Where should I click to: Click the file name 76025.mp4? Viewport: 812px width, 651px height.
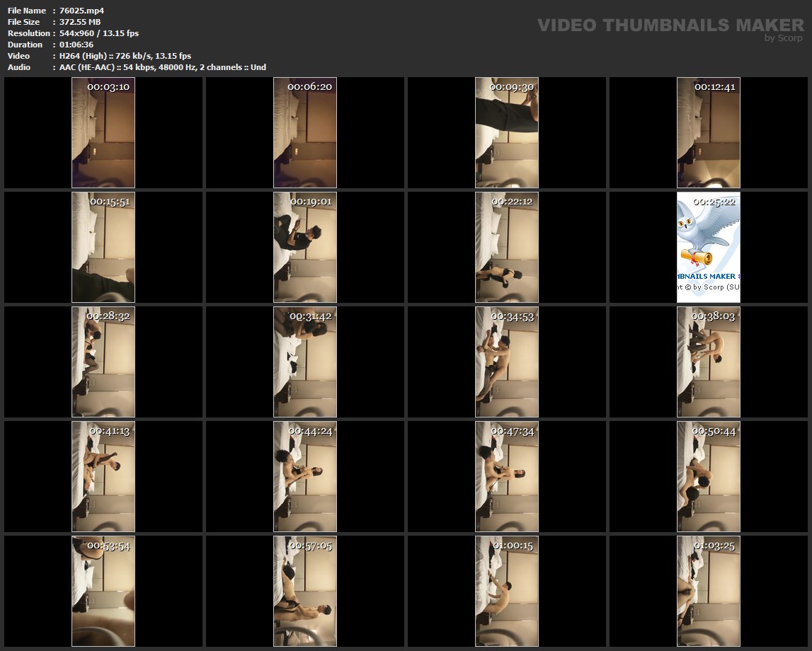(x=82, y=11)
